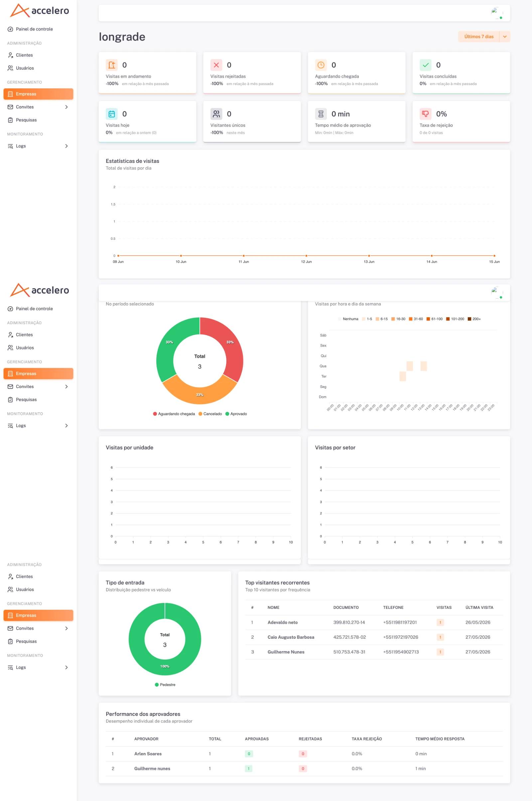The height and width of the screenshot is (801, 532).
Task: Expand the Logs chevron in the middle sidebar copy
Action: 66,425
